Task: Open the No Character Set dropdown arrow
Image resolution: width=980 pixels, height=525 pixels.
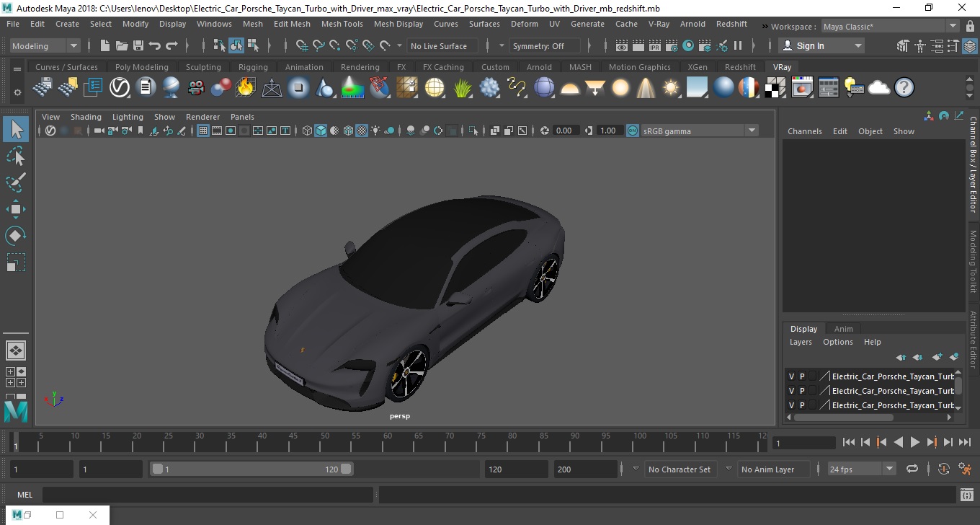Action: [635, 469]
